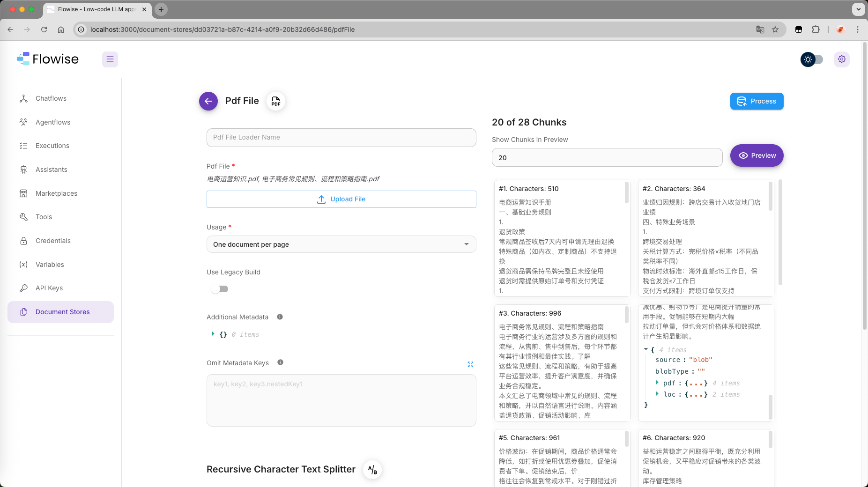Viewport: 868px width, 487px height.
Task: Expand the pdf object in chunk metadata
Action: click(x=658, y=383)
